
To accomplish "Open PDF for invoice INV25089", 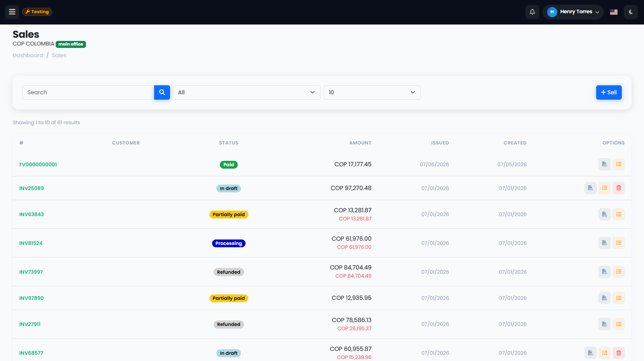I will tap(590, 188).
